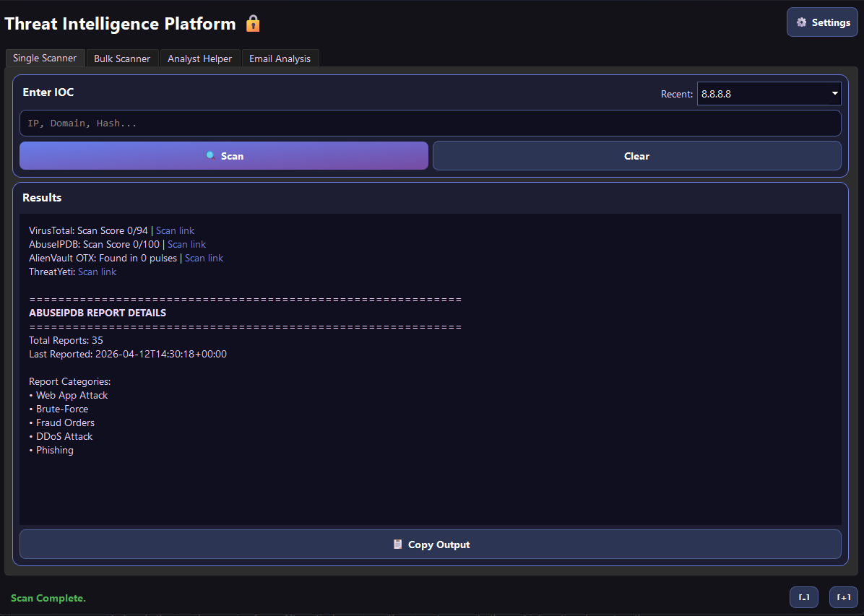The image size is (864, 616).
Task: Click the AbuseIPDB Scan Score 0/100 text
Action: [x=94, y=244]
